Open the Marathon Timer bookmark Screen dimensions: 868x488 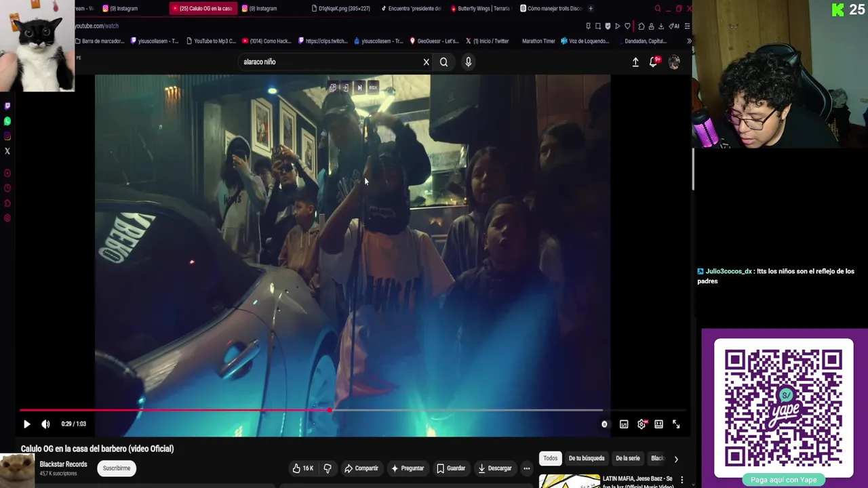538,41
